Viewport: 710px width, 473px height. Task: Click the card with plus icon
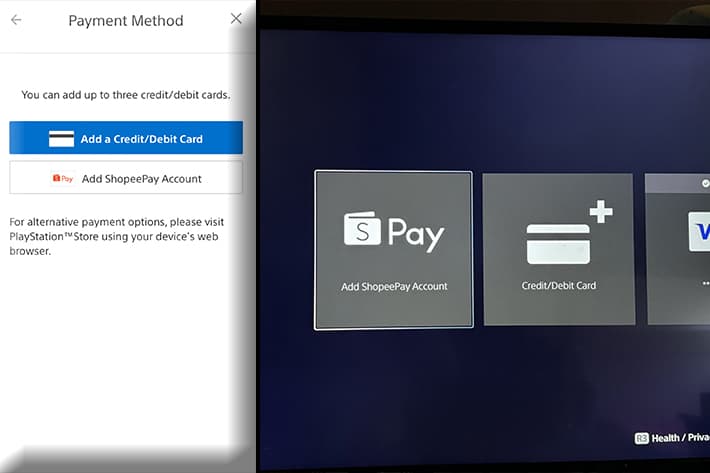click(570, 232)
